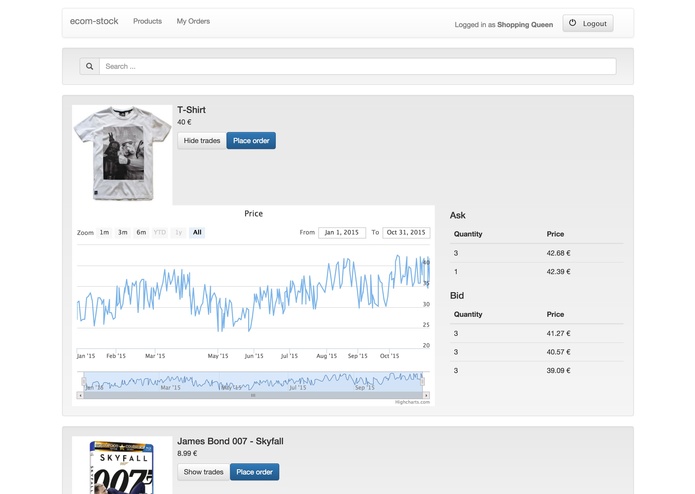Click James Bond 007 - Skyfall title
This screenshot has height=494, width=695.
point(230,441)
